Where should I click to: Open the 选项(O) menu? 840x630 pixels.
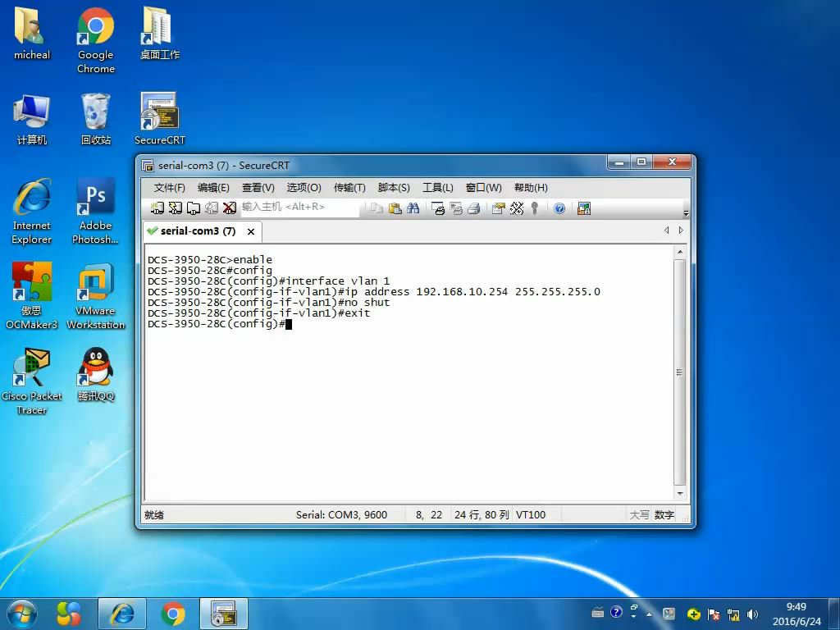[x=304, y=188]
